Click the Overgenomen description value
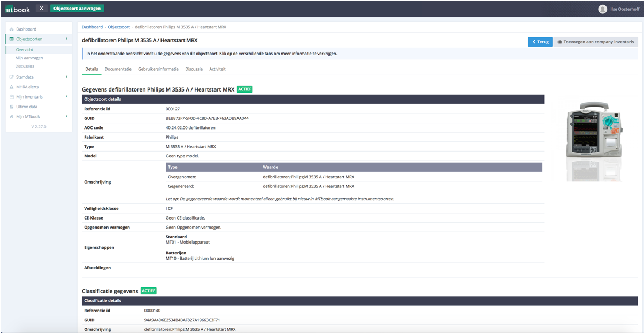644x333 pixels. coord(308,177)
